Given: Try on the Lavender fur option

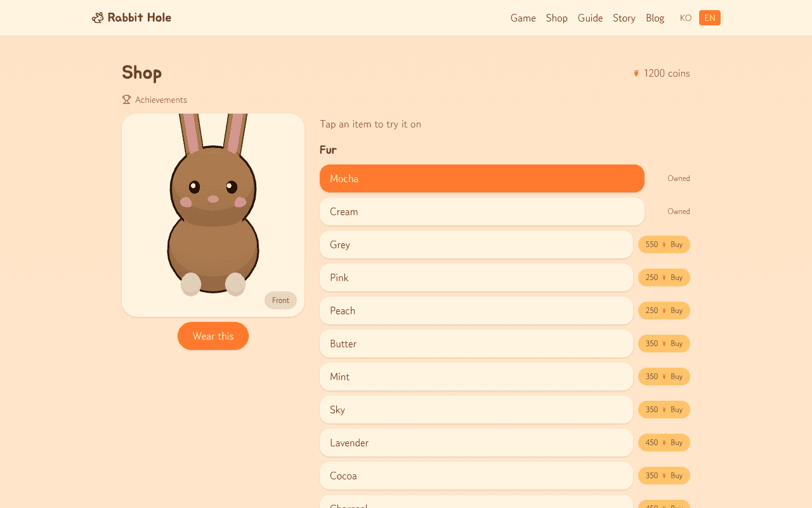Looking at the screenshot, I should tap(476, 443).
